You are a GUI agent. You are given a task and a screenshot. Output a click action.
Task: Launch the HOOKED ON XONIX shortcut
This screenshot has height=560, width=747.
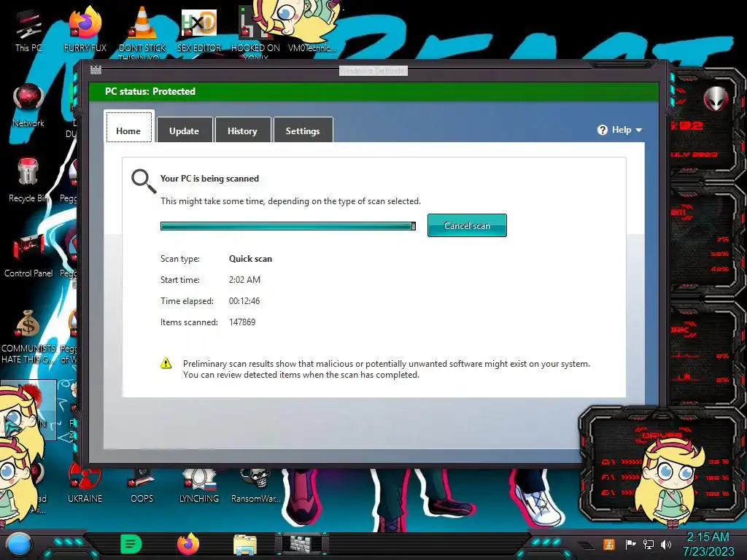coord(255,32)
